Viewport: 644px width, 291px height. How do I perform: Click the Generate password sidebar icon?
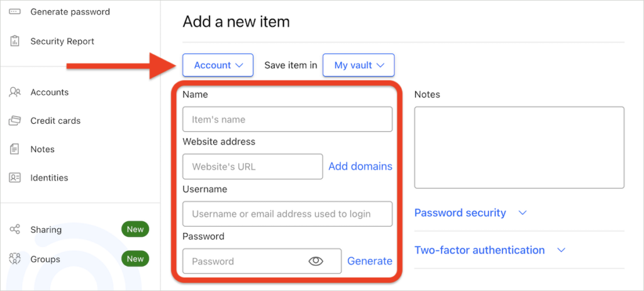click(x=15, y=12)
